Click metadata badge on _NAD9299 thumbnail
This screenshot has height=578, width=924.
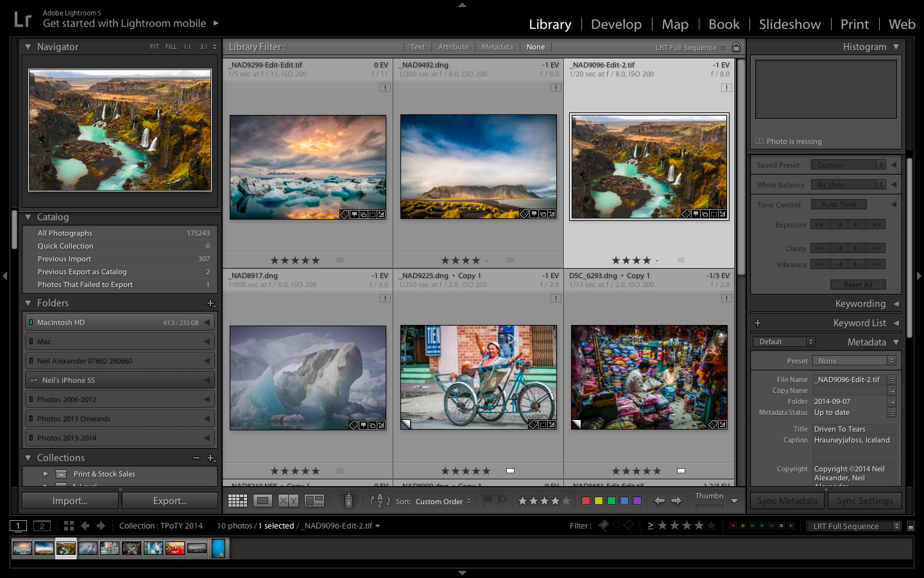345,214
